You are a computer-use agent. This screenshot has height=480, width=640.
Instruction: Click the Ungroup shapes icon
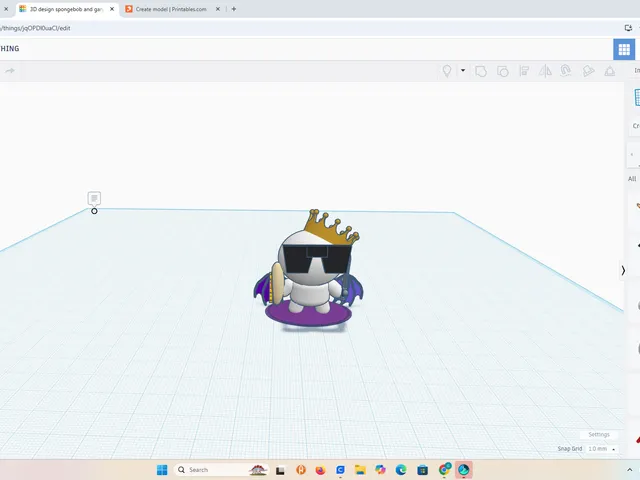coord(502,71)
